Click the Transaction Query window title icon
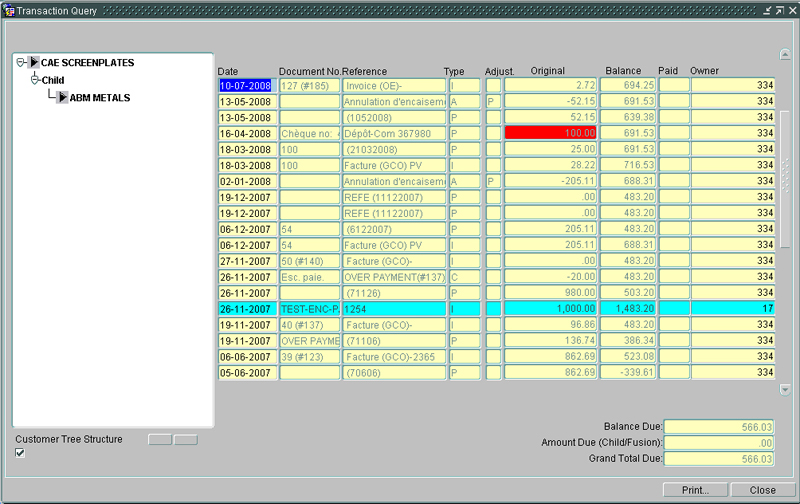Screen dimensions: 800x504 click(x=9, y=9)
